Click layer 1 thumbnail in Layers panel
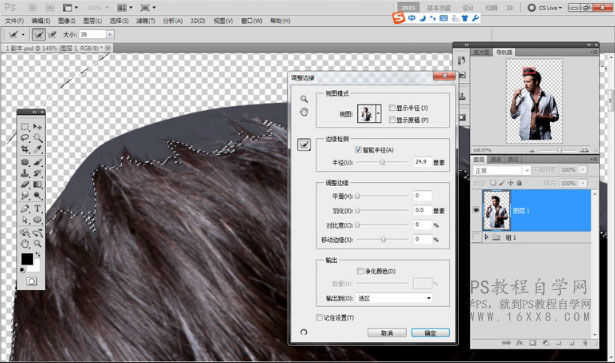 coord(497,210)
